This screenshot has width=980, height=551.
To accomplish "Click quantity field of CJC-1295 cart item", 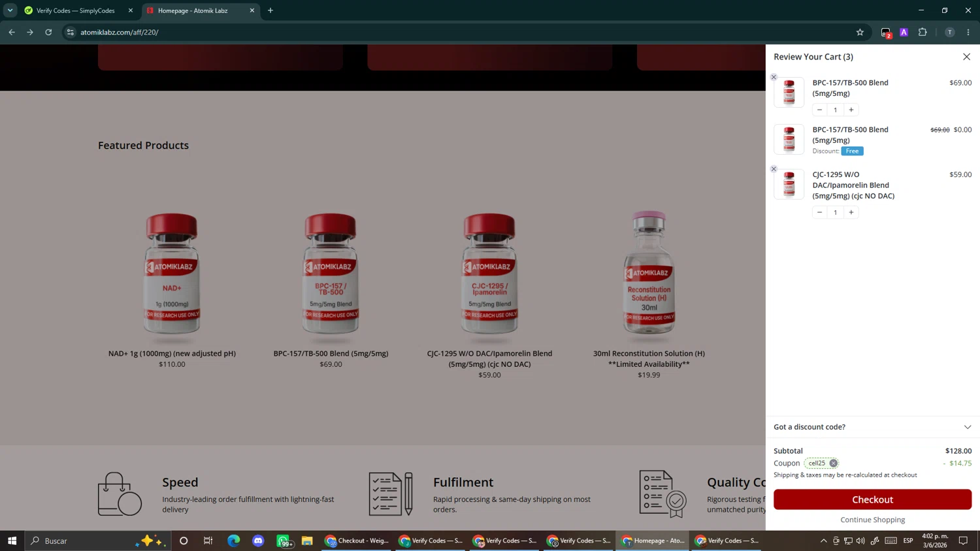I will pos(835,212).
